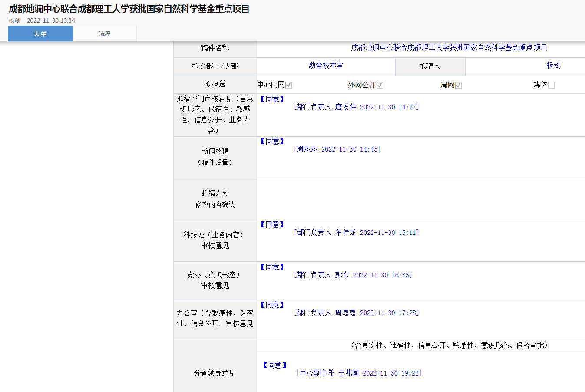Enable the 媒体 checkbox
This screenshot has width=585, height=392.
pyautogui.click(x=552, y=85)
